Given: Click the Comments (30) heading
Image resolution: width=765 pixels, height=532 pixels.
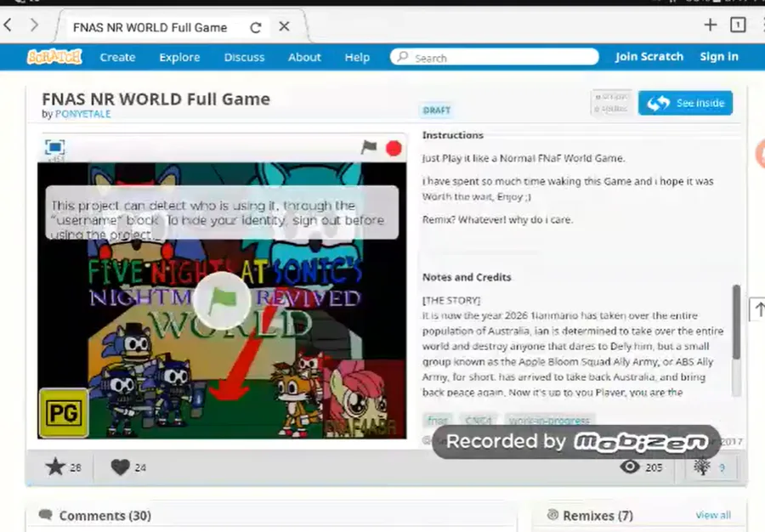Looking at the screenshot, I should point(105,515).
